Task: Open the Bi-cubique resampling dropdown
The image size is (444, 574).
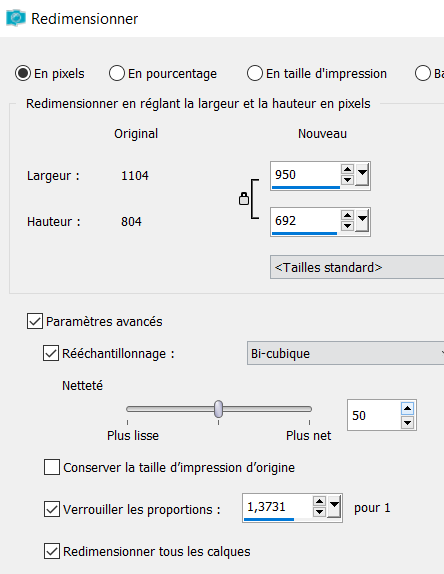Action: (x=345, y=353)
